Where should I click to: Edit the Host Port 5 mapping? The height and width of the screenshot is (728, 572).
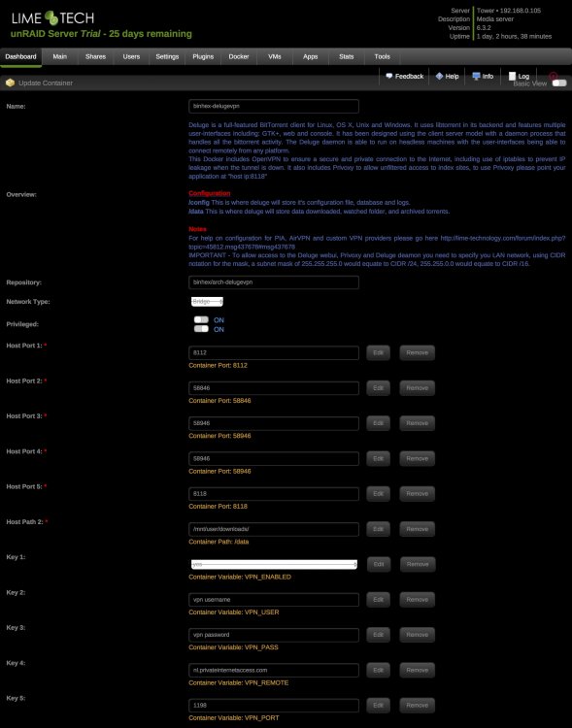pyautogui.click(x=378, y=494)
